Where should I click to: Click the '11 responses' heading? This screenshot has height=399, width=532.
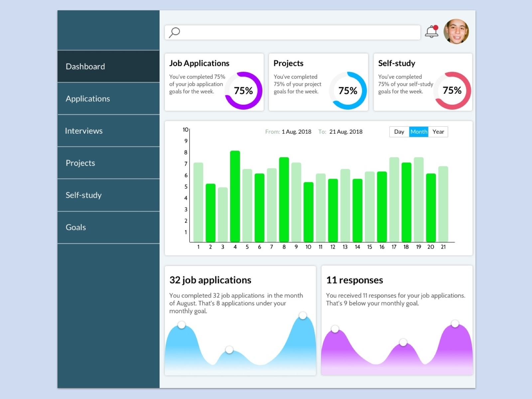(x=354, y=280)
